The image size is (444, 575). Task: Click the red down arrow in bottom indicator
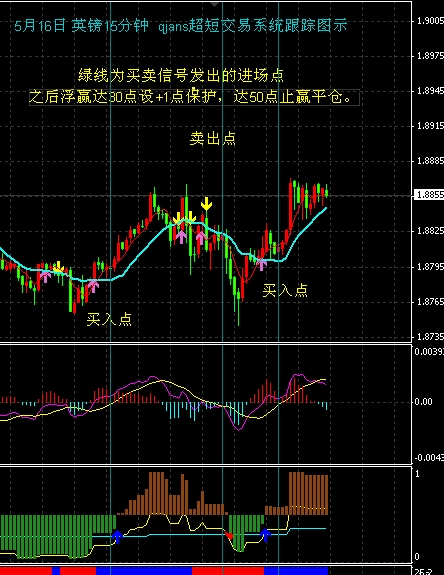[229, 536]
